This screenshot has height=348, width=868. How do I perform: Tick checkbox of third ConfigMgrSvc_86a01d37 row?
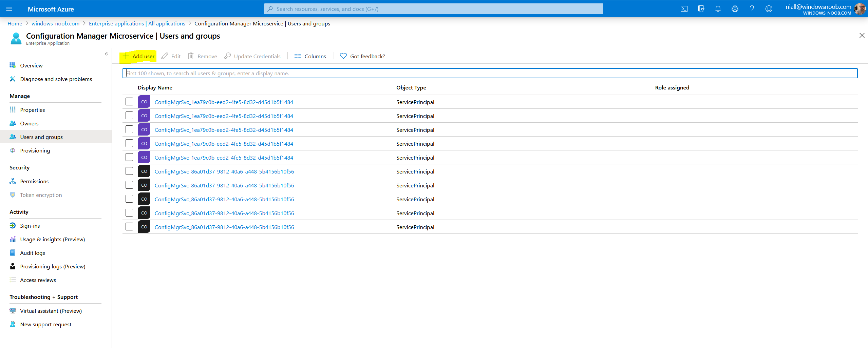point(129,199)
